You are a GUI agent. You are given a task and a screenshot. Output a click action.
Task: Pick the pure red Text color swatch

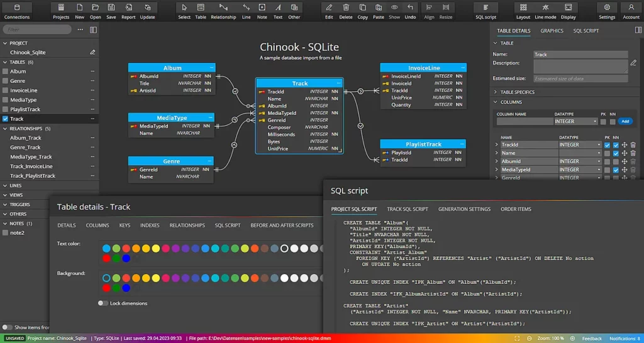point(106,258)
